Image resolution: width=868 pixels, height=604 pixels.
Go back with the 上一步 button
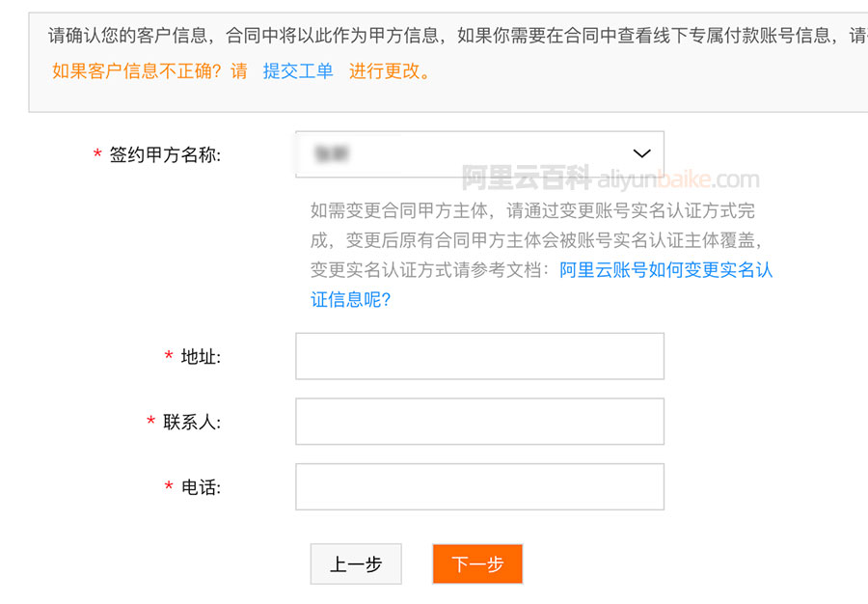[356, 564]
